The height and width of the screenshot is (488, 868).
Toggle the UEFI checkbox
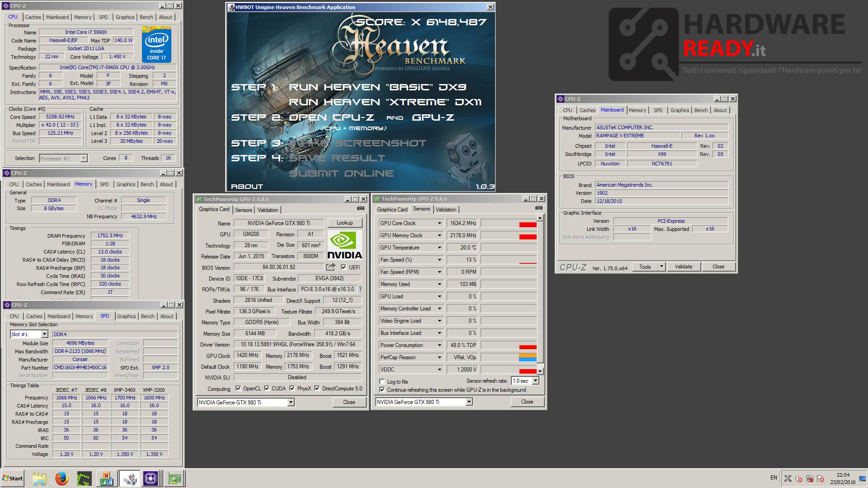pos(344,267)
